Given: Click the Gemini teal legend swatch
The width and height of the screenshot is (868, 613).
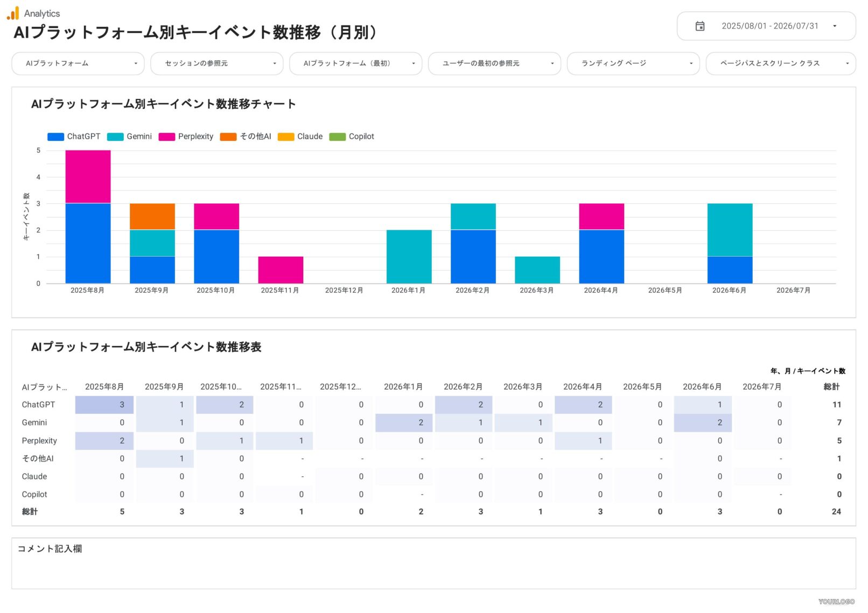Looking at the screenshot, I should [x=115, y=137].
